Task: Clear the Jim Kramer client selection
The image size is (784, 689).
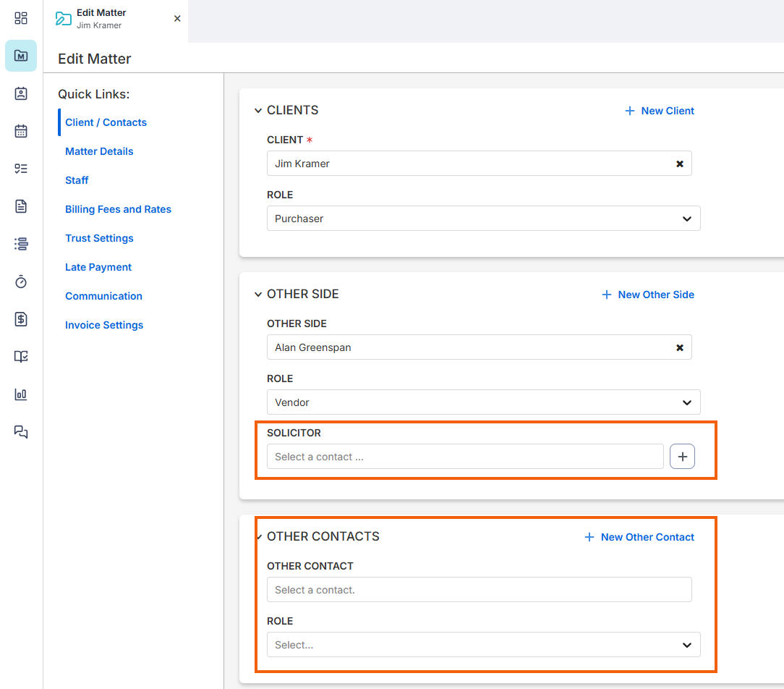Action: (x=680, y=164)
